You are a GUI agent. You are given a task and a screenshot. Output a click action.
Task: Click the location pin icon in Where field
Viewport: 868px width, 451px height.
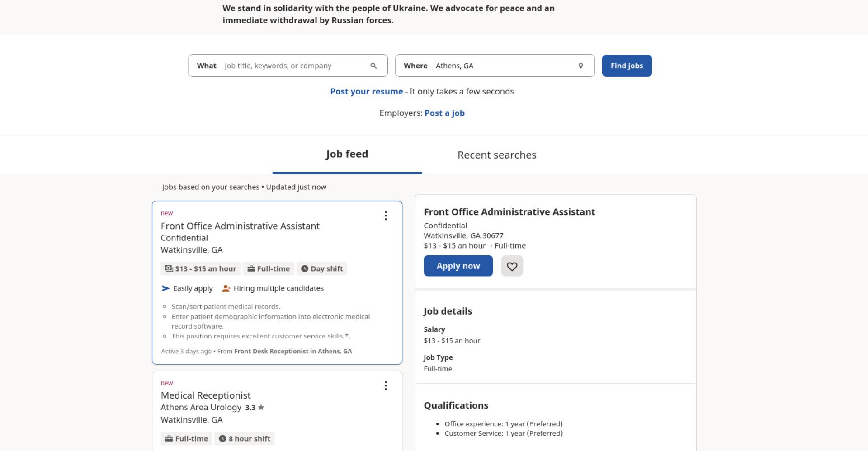click(580, 66)
